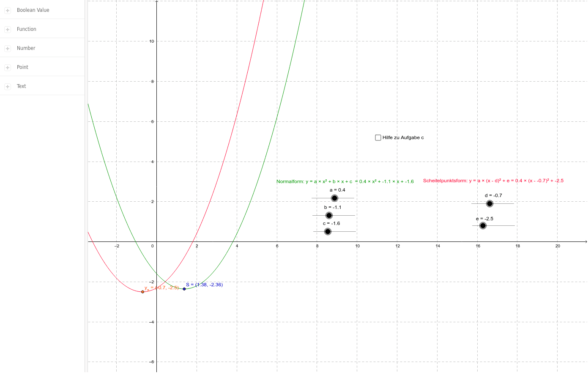Click the S = (1.38, -2.36) label
This screenshot has height=373, width=588.
pos(204,285)
